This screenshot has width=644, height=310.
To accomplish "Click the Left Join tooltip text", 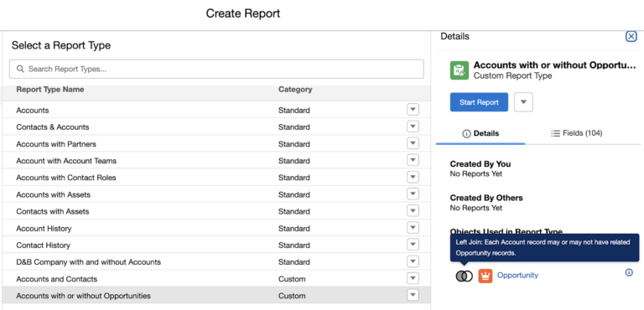I will tap(543, 248).
